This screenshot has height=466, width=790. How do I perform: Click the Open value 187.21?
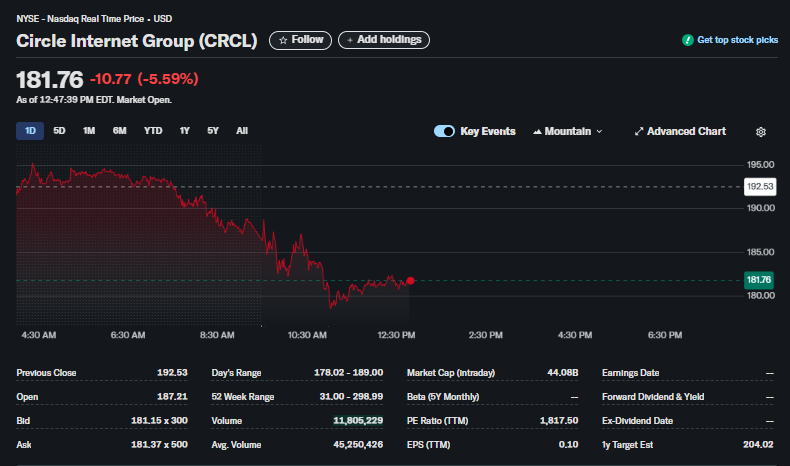click(x=172, y=396)
